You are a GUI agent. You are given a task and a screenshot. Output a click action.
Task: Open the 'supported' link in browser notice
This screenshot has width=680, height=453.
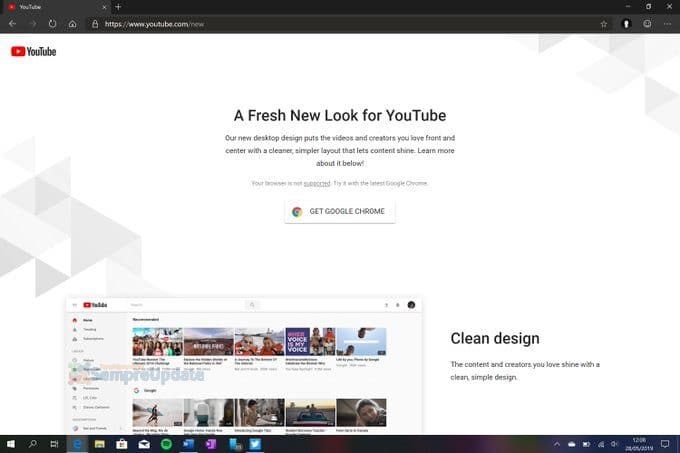pyautogui.click(x=317, y=183)
